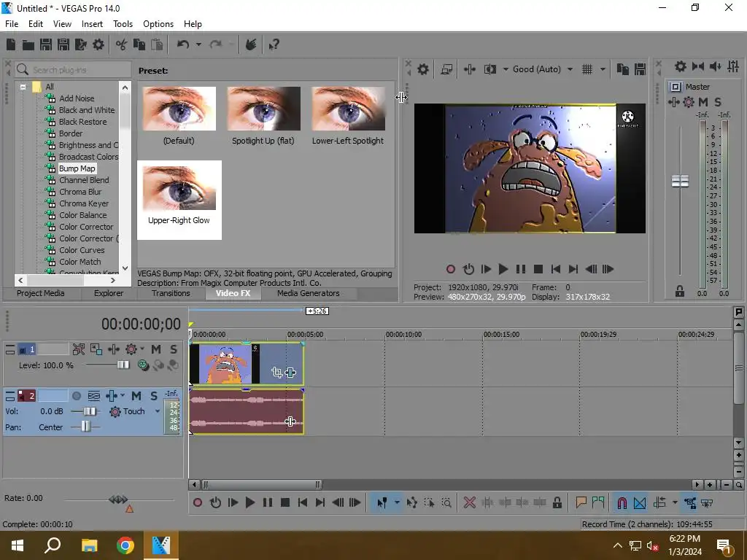This screenshot has width=747, height=560.
Task: Click the Cut scissors icon
Action: (x=122, y=44)
